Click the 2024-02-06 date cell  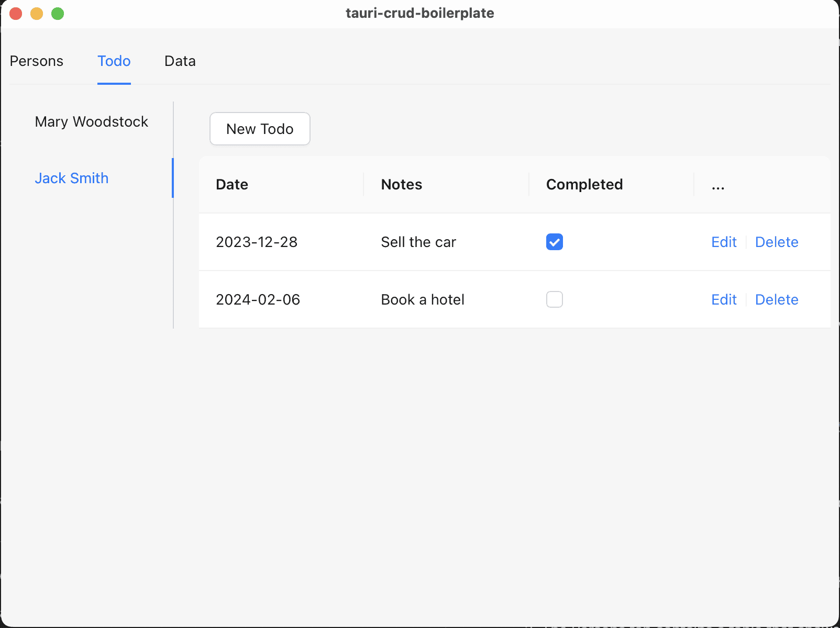tap(258, 299)
